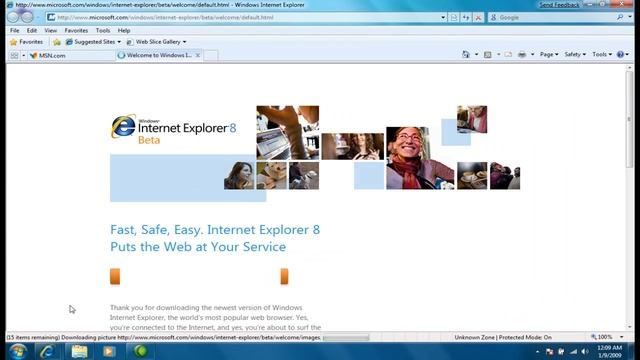640x360 pixels.
Task: Click the volume speaker tray icon
Action: (x=585, y=351)
